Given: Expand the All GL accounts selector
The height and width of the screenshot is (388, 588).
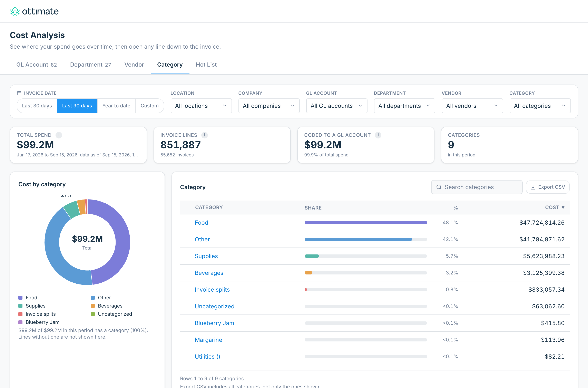Looking at the screenshot, I should (336, 106).
